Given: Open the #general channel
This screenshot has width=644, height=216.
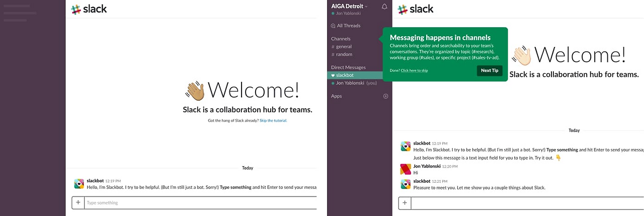Looking at the screenshot, I should [342, 47].
